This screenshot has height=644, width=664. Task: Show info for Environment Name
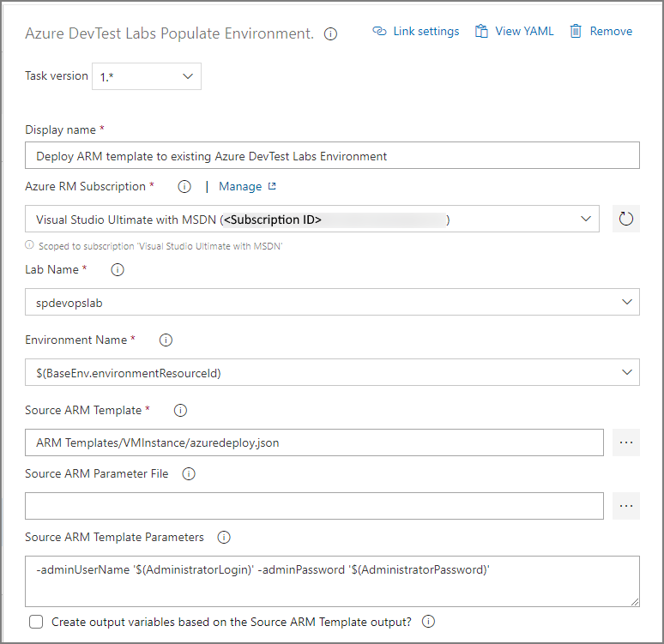(166, 340)
